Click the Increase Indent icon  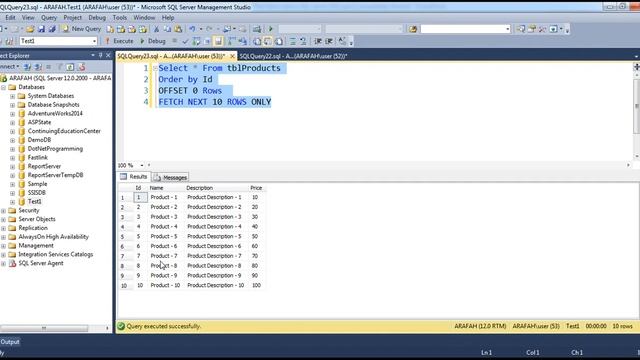coord(329,41)
